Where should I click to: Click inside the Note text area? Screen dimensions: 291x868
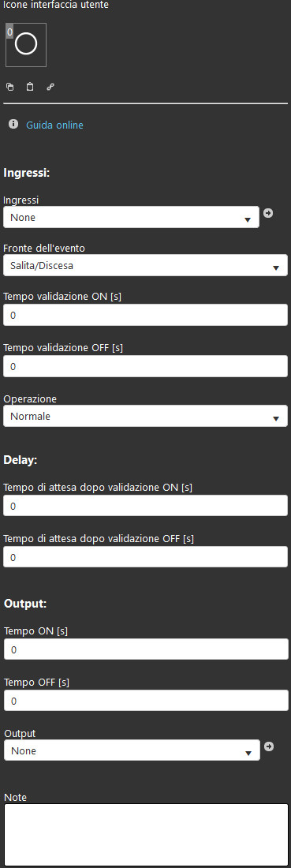pos(146,835)
